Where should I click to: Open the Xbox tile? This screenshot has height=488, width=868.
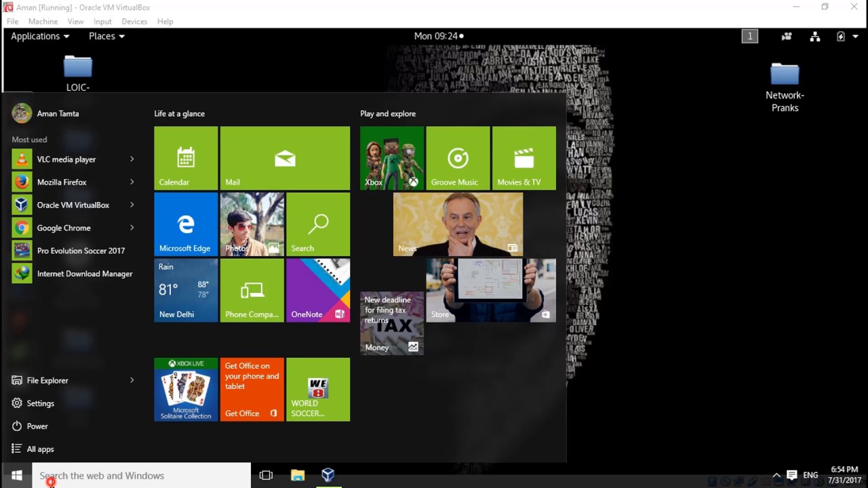[x=392, y=158]
